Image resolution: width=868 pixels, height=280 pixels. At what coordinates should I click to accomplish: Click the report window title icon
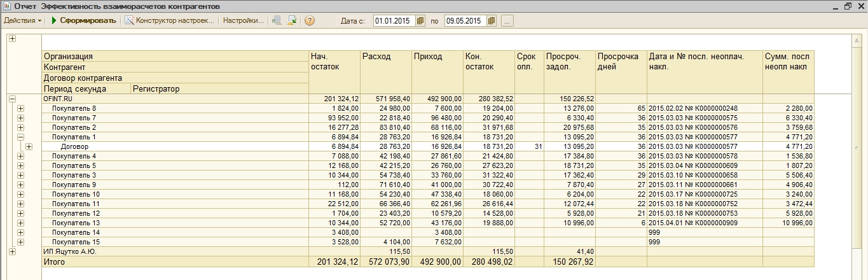(x=7, y=6)
